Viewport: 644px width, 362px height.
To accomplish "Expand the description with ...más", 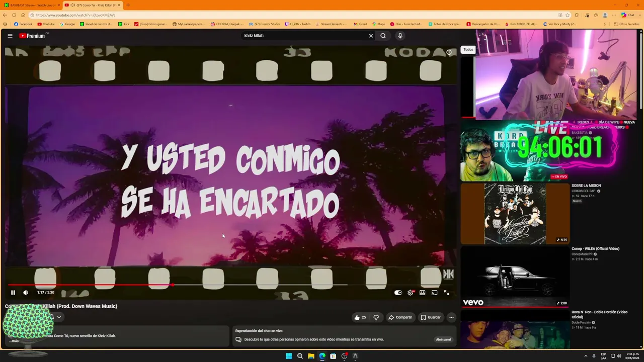I will click(14, 341).
